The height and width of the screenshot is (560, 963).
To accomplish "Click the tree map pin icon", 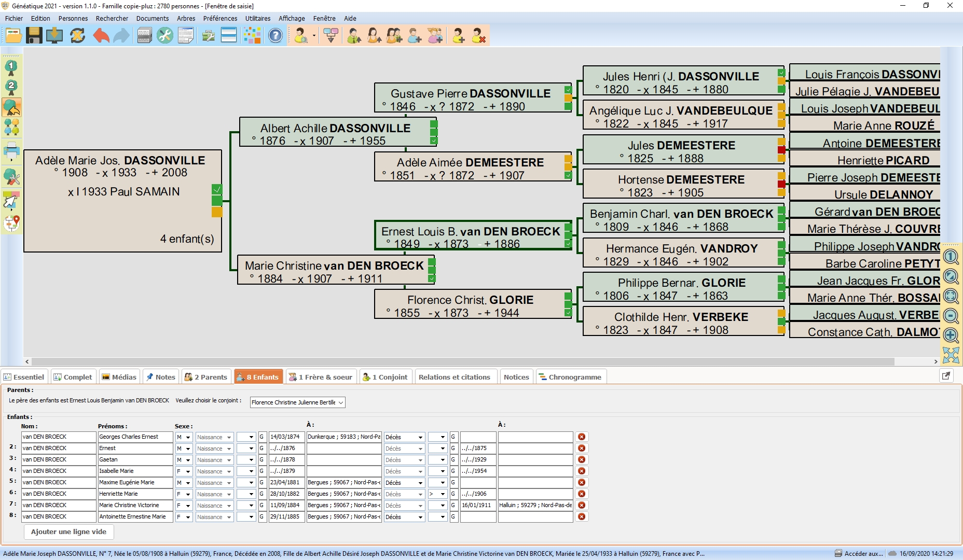I will pyautogui.click(x=11, y=223).
